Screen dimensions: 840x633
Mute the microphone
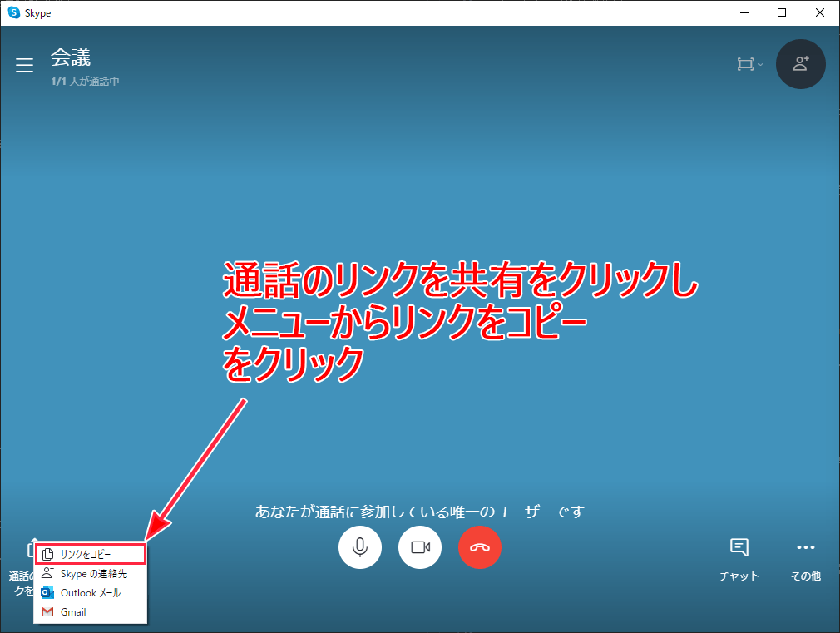pyautogui.click(x=360, y=547)
